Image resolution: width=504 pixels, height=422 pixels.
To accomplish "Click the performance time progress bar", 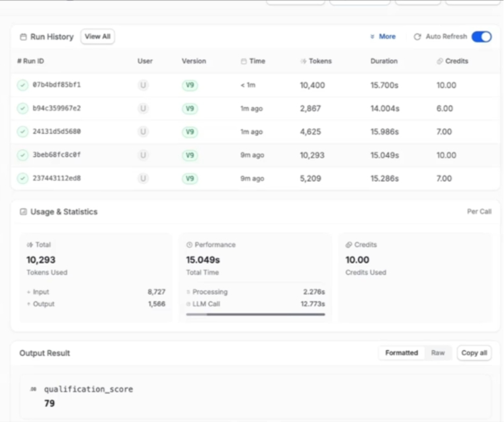I will click(x=255, y=315).
